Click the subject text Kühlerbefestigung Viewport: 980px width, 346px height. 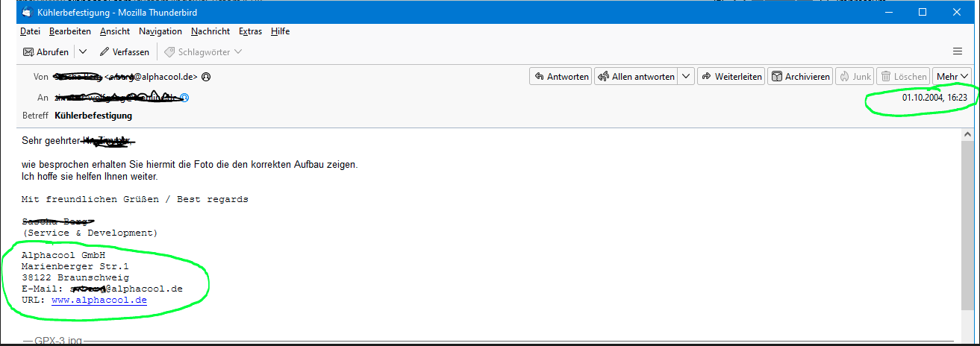point(93,116)
